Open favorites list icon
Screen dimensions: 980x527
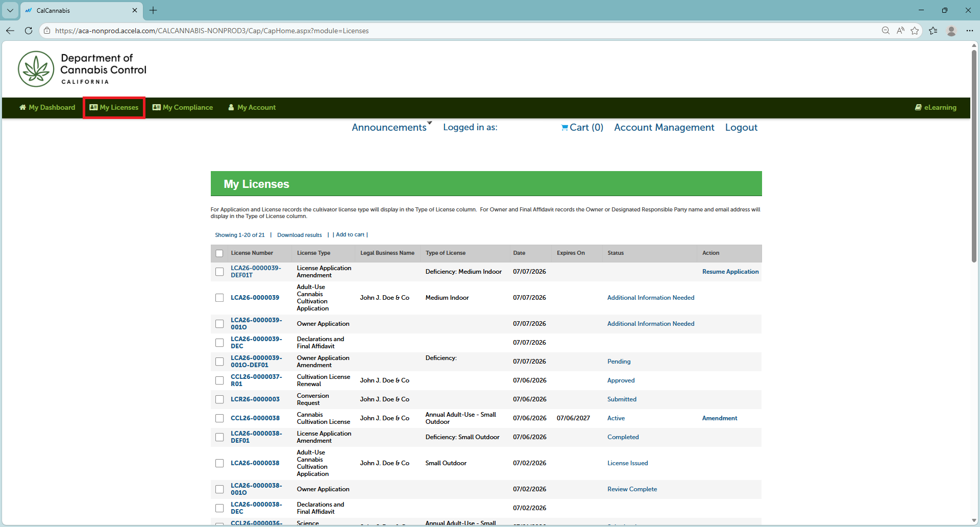933,31
